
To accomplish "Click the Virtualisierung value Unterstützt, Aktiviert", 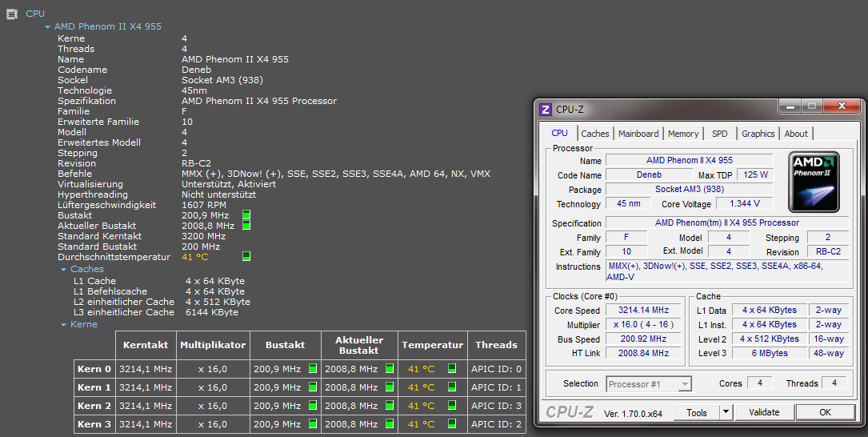I will click(229, 184).
